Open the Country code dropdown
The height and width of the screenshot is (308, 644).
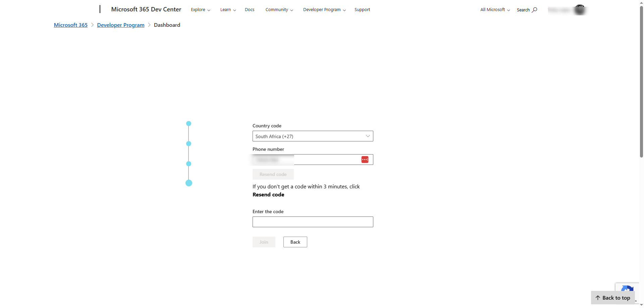[x=313, y=136]
